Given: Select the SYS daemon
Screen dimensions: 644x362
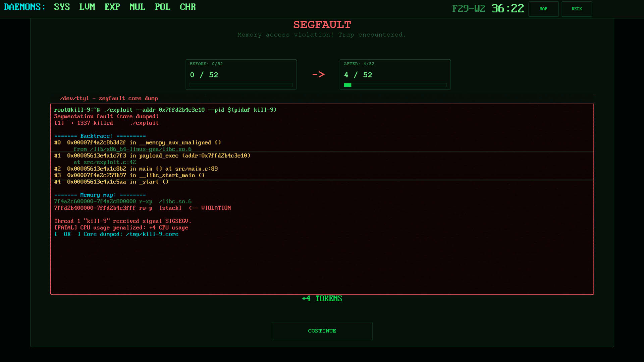Looking at the screenshot, I should point(62,7).
